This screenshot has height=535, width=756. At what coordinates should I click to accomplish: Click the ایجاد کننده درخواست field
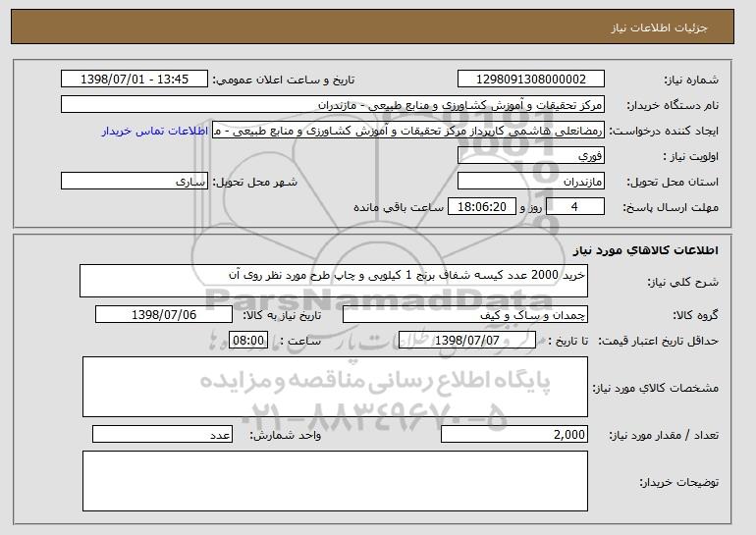pos(408,131)
